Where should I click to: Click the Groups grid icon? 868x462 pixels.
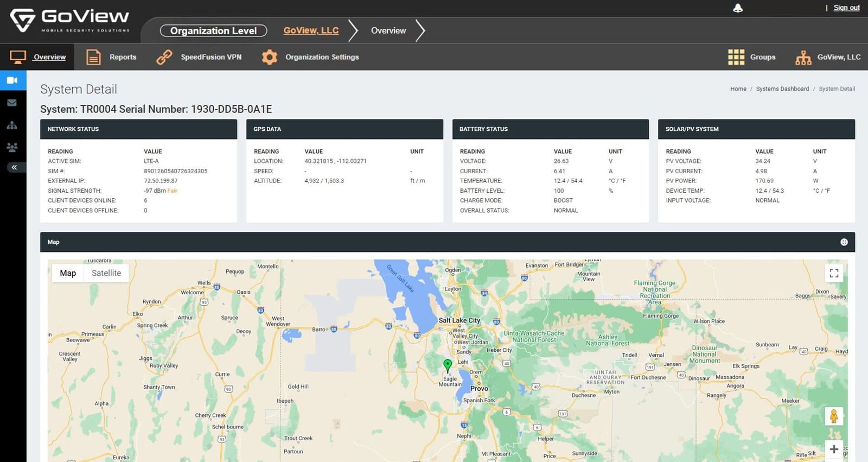pyautogui.click(x=736, y=57)
